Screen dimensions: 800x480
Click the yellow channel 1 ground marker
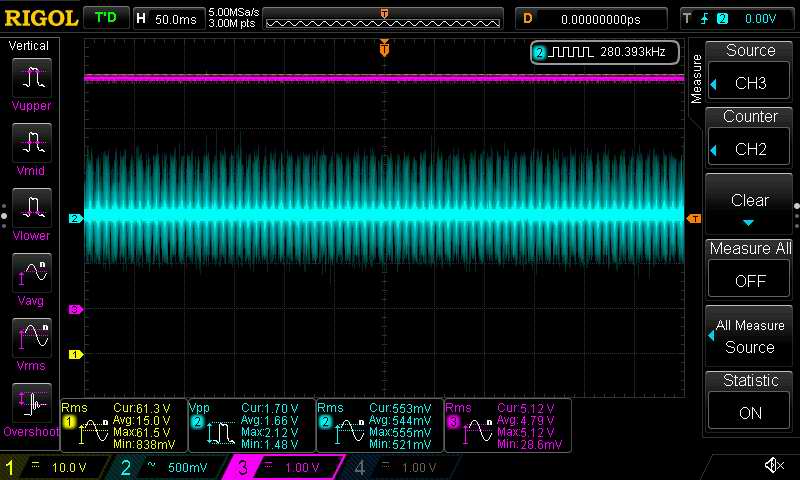click(x=76, y=354)
